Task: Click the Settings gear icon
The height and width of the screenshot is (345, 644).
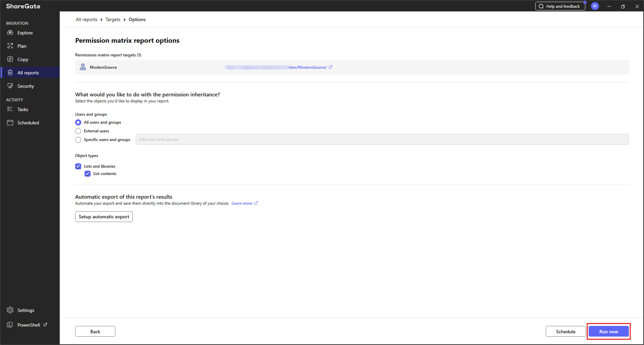Action: click(10, 310)
